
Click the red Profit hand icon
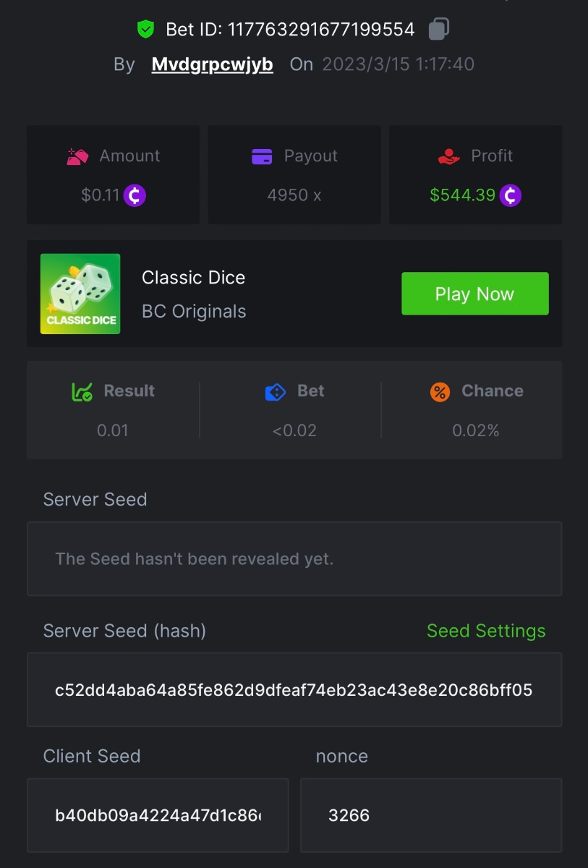[449, 156]
